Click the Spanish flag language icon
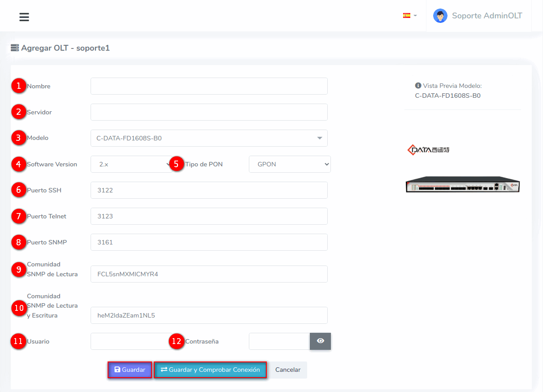Viewport: 543px width, 392px height. [407, 15]
